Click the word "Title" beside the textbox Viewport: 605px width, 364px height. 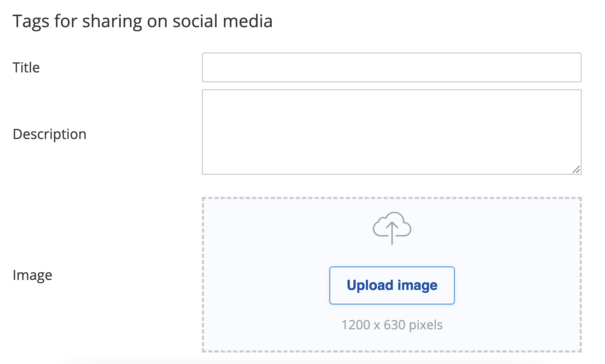tap(26, 67)
